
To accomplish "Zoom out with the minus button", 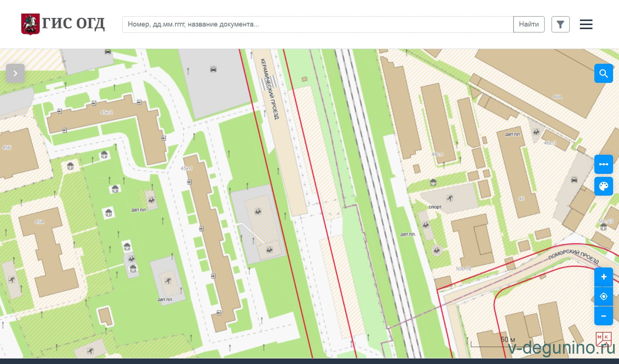I will pyautogui.click(x=603, y=316).
